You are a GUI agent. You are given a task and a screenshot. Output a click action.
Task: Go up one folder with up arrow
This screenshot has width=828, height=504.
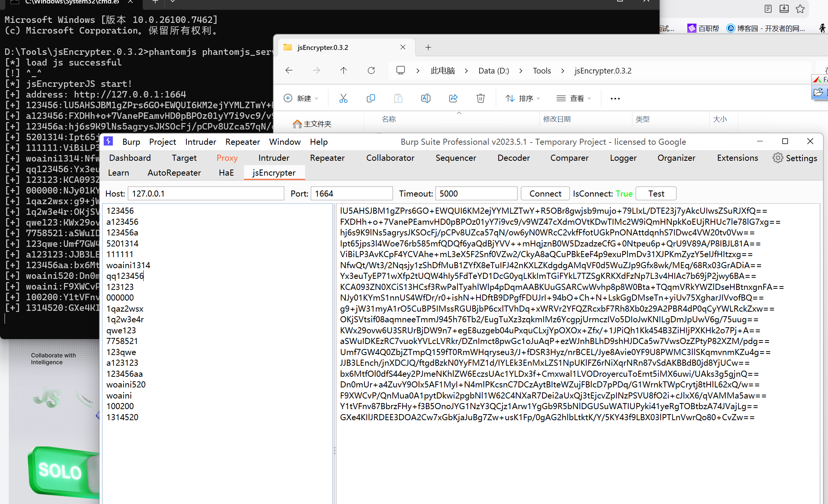pyautogui.click(x=343, y=70)
